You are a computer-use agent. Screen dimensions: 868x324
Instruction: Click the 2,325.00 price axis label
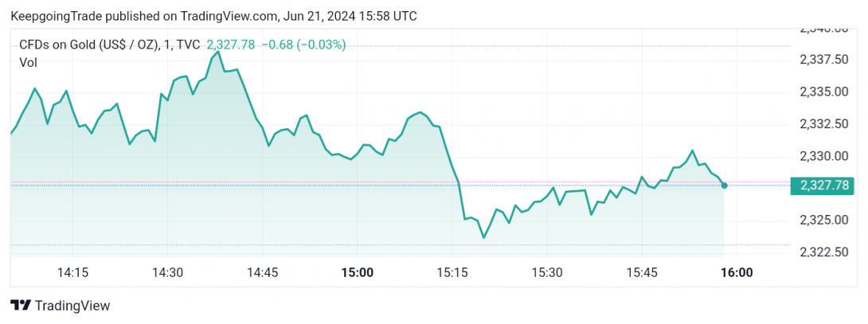click(x=823, y=221)
